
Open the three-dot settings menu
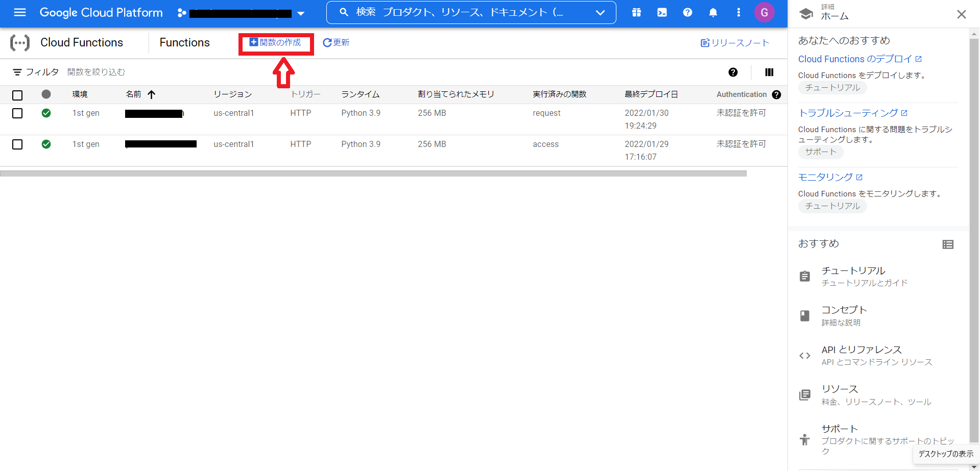pos(738,12)
